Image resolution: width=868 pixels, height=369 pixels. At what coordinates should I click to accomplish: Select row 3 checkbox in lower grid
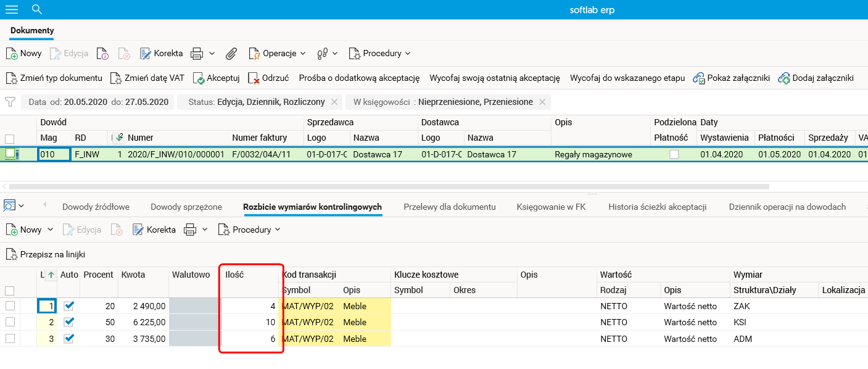(10, 339)
